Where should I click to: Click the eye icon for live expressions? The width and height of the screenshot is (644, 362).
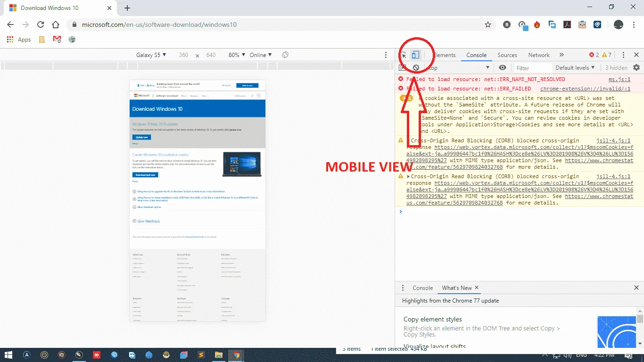[x=503, y=68]
